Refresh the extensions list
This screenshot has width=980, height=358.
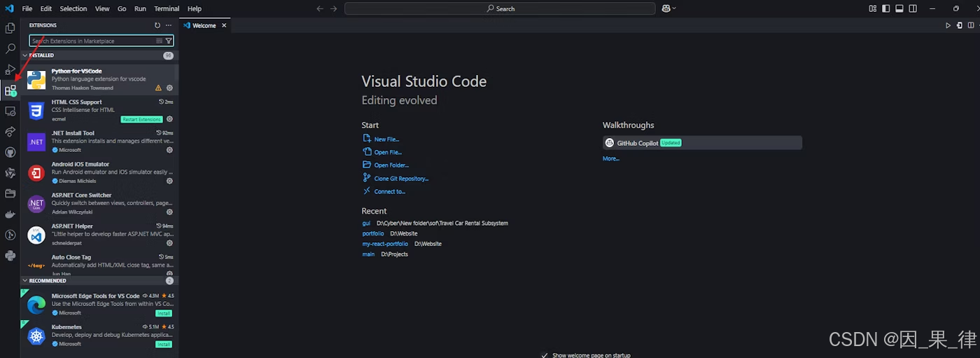pyautogui.click(x=157, y=25)
